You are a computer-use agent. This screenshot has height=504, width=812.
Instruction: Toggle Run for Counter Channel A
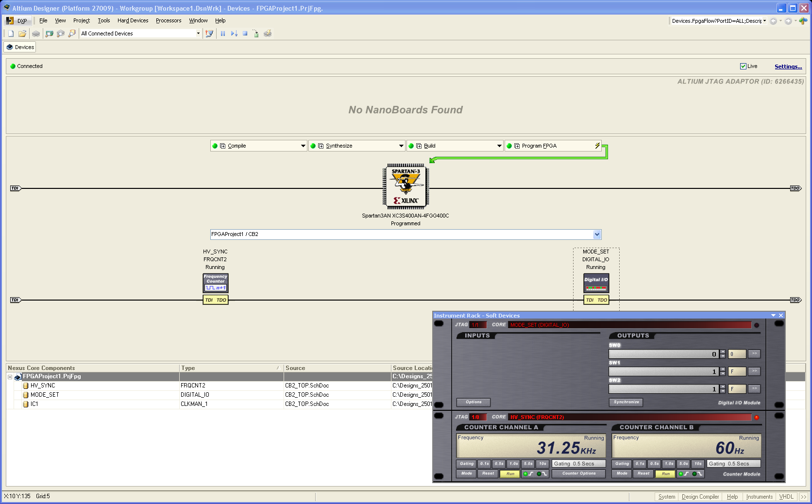click(510, 474)
